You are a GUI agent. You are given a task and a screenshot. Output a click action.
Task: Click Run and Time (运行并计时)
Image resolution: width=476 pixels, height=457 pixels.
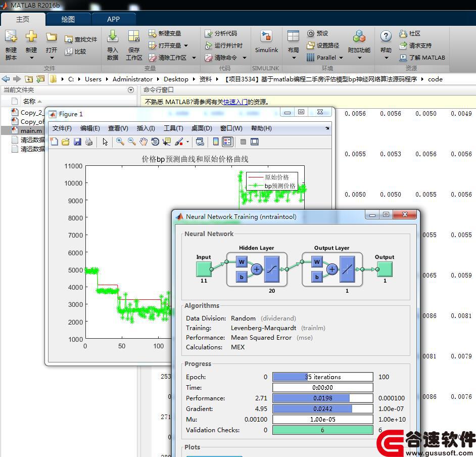[224, 45]
